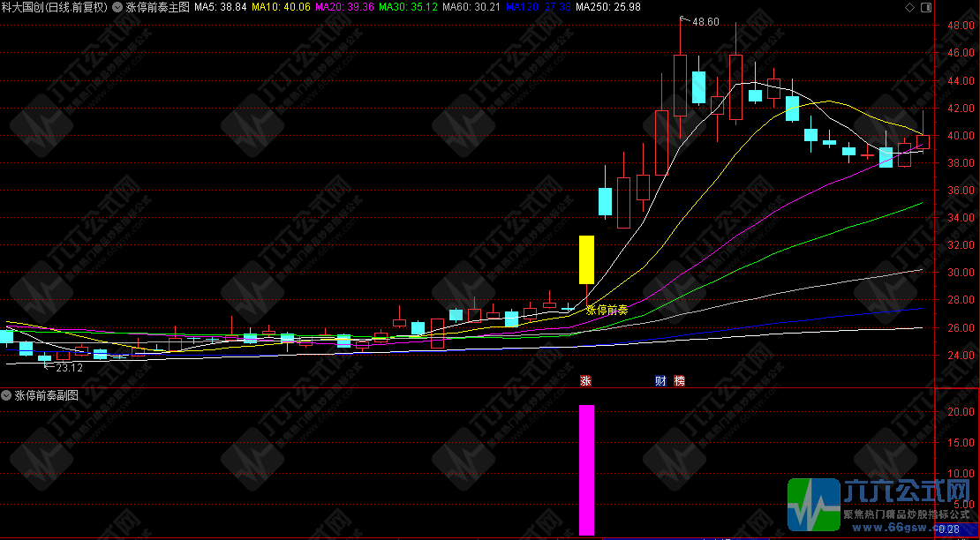Expand the 涨停前奏副图 indicator dropdown arrow
The width and height of the screenshot is (980, 540).
7,396
